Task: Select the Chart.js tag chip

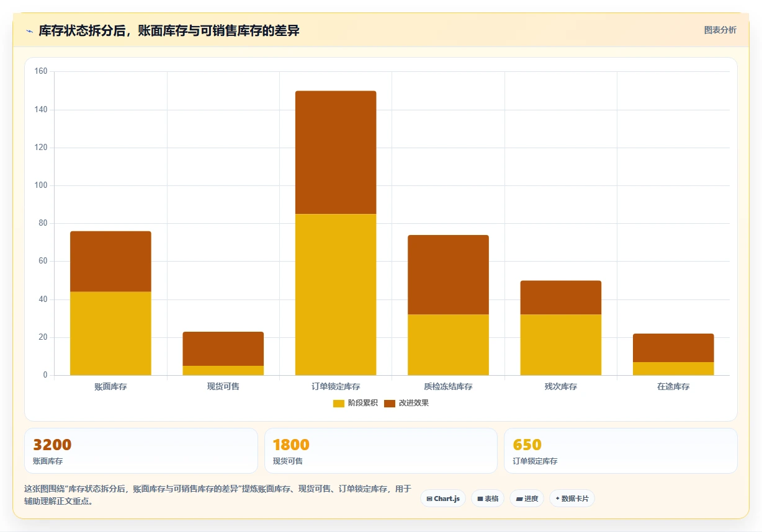Action: click(443, 499)
